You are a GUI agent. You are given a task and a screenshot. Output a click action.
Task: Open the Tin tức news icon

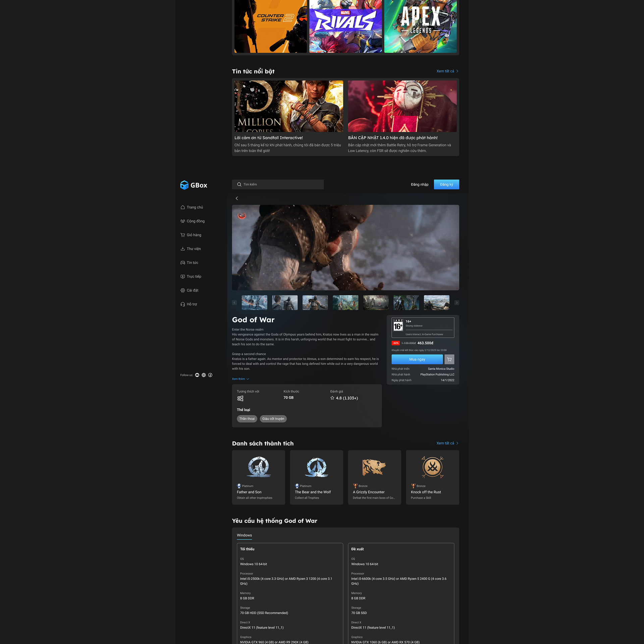point(182,263)
